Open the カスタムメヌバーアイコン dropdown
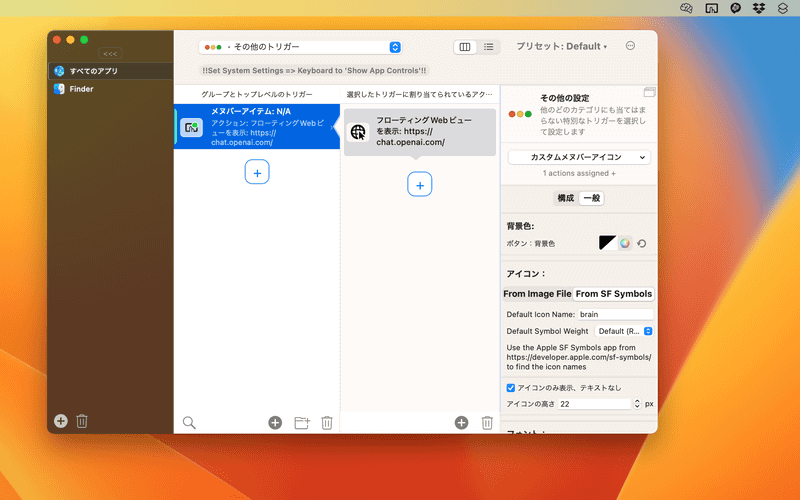The image size is (800, 500). [579, 157]
